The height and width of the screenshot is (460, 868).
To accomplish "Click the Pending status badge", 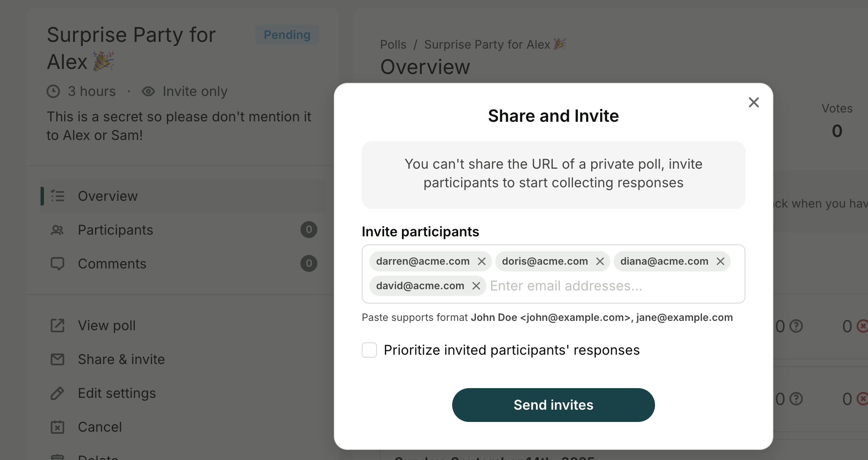I will 287,35.
